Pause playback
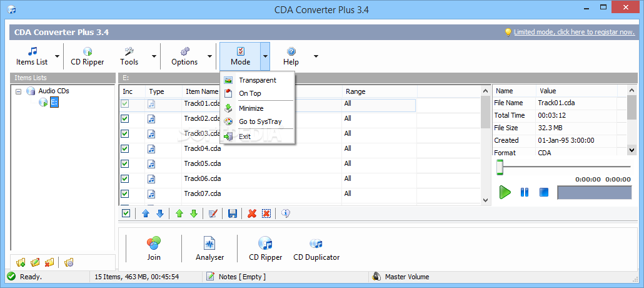644x288 pixels. pos(525,192)
